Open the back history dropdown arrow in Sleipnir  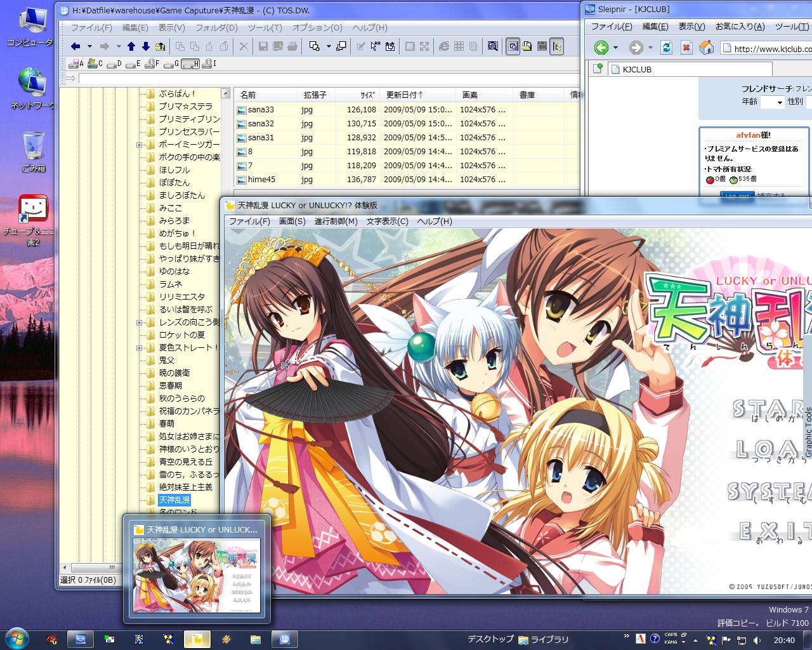tap(615, 48)
